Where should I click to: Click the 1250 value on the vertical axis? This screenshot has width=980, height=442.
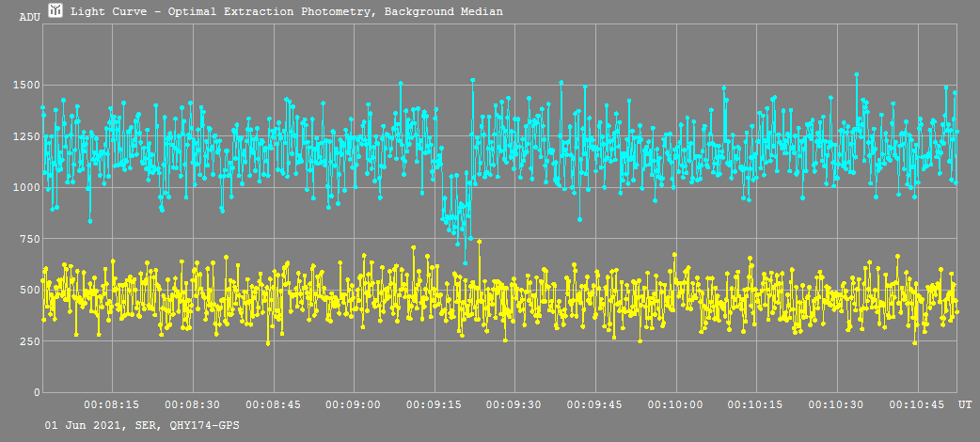coord(26,136)
